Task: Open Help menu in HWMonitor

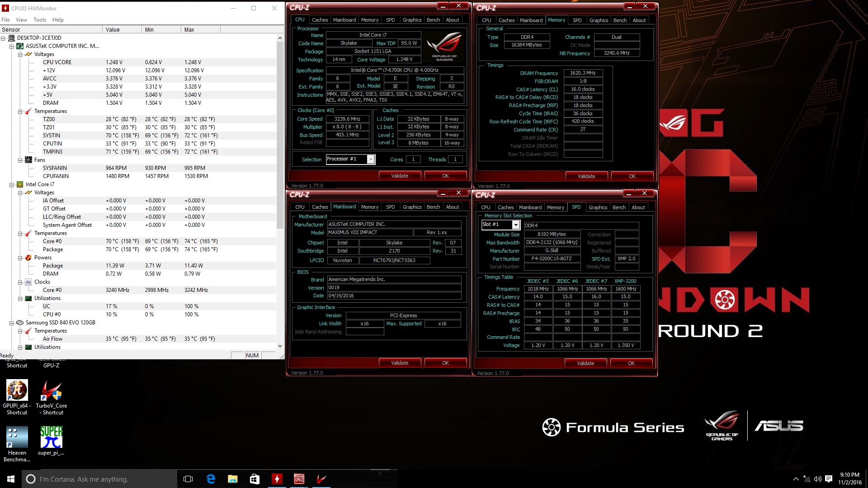Action: pos(58,20)
